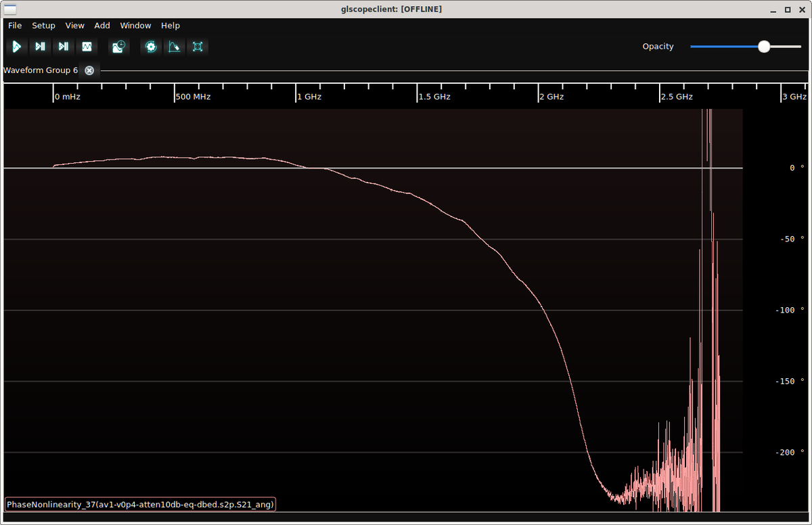Open the View menu
812x525 pixels.
pyautogui.click(x=74, y=26)
